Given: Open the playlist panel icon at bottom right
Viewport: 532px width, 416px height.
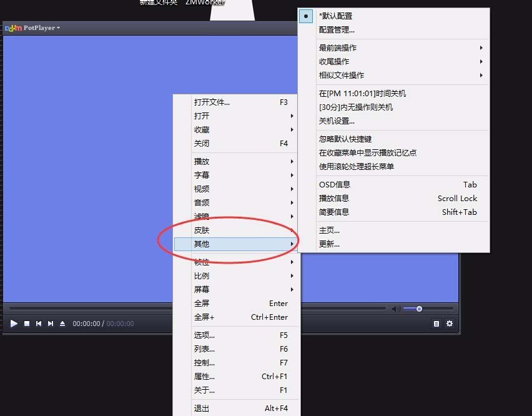Looking at the screenshot, I should tap(436, 324).
